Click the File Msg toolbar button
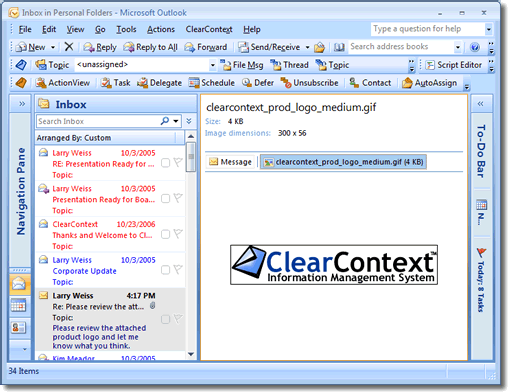Screen dimensions: 508x392 tap(242, 65)
